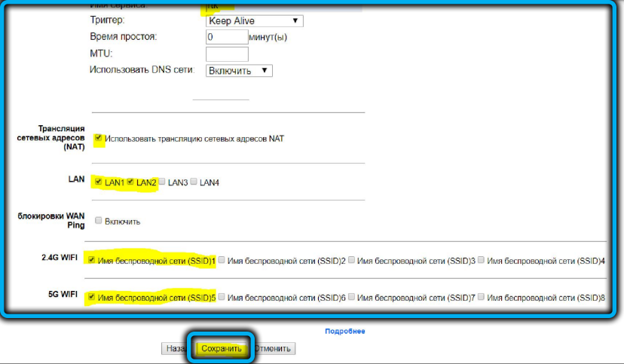Viewport: 624px width, 364px height.
Task: Check the 2.4G SSID4 checkbox
Action: (481, 260)
